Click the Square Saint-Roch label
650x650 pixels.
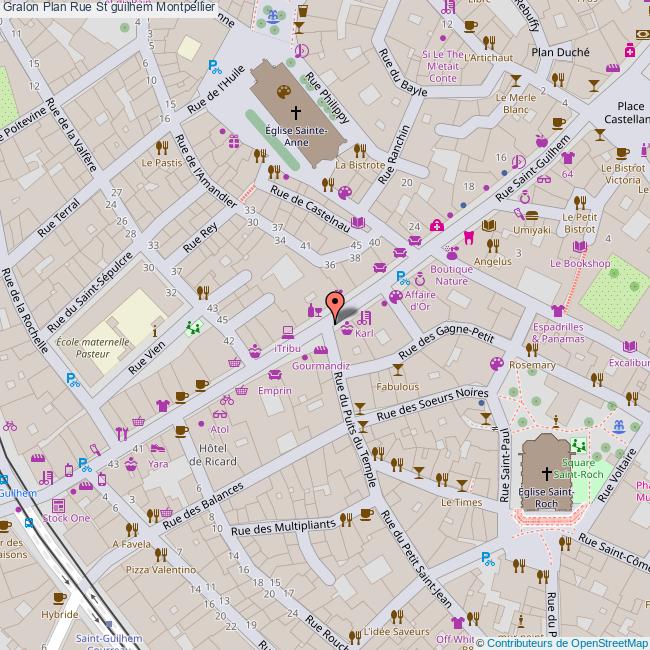(x=583, y=468)
